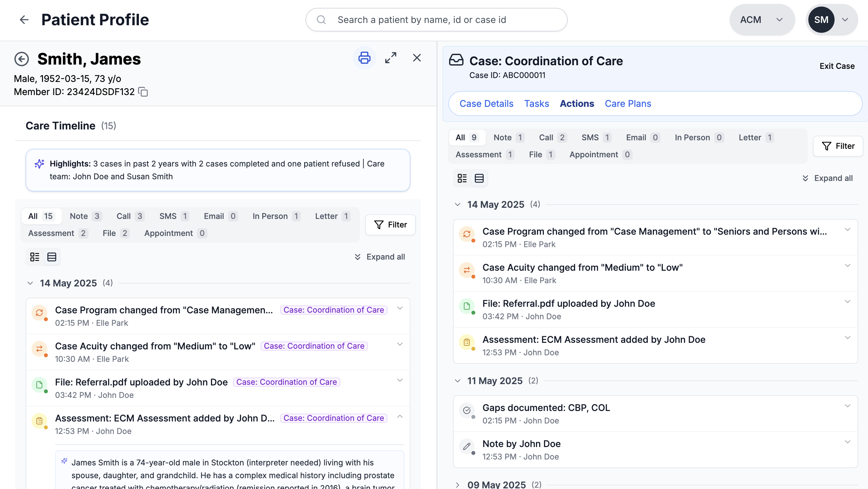
Task: Open Filter in the Care Timeline panel
Action: pos(390,225)
